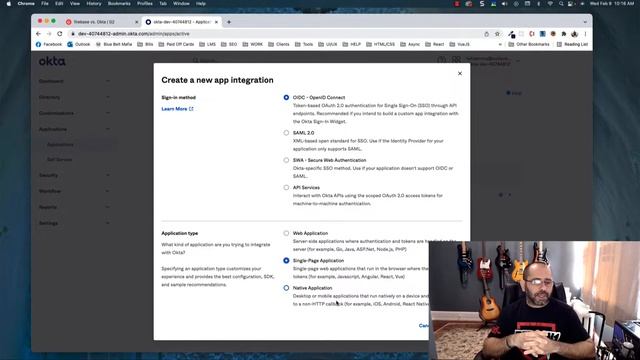The width and height of the screenshot is (640, 360).
Task: Reload the Okta admin page
Action: (x=60, y=34)
